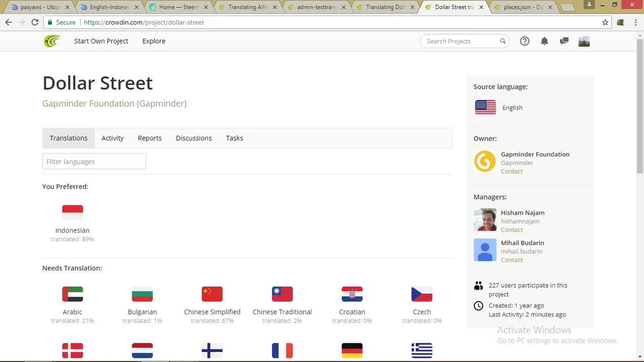Viewport: 644px width, 362px height.
Task: Click Contact under Mihail Budarin
Action: point(512,260)
